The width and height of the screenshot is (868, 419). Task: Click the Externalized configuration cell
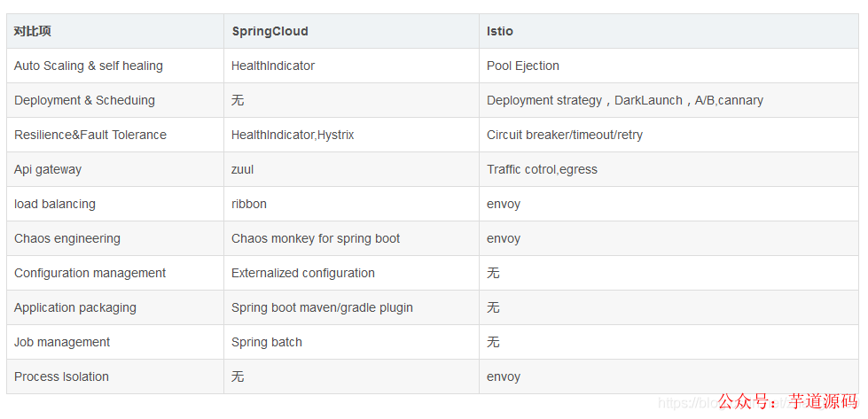[303, 273]
